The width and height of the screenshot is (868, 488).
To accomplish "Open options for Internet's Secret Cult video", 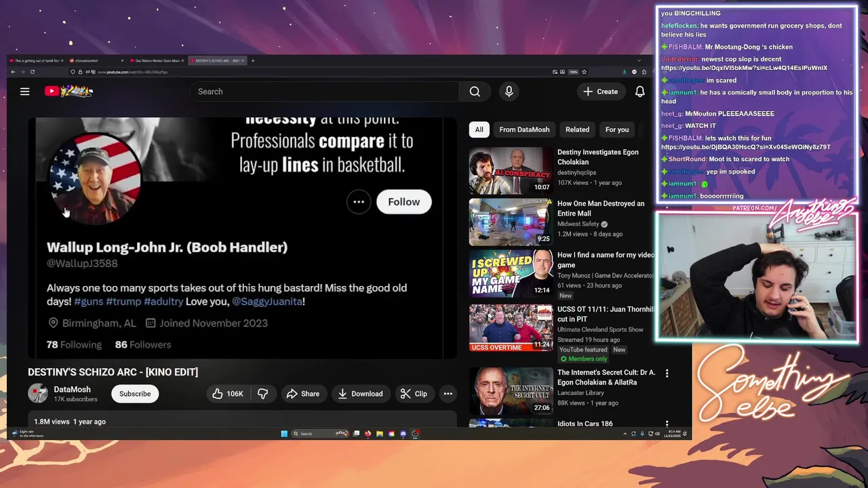I will 667,373.
